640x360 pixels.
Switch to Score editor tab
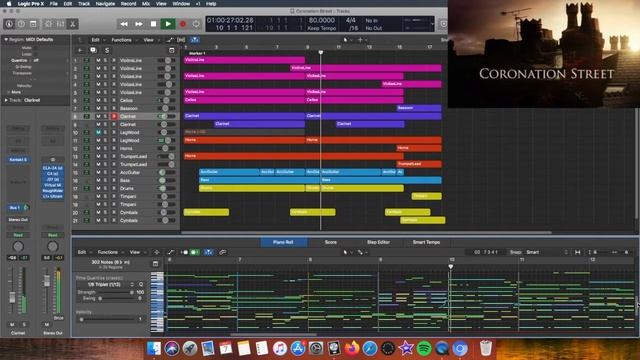click(331, 242)
